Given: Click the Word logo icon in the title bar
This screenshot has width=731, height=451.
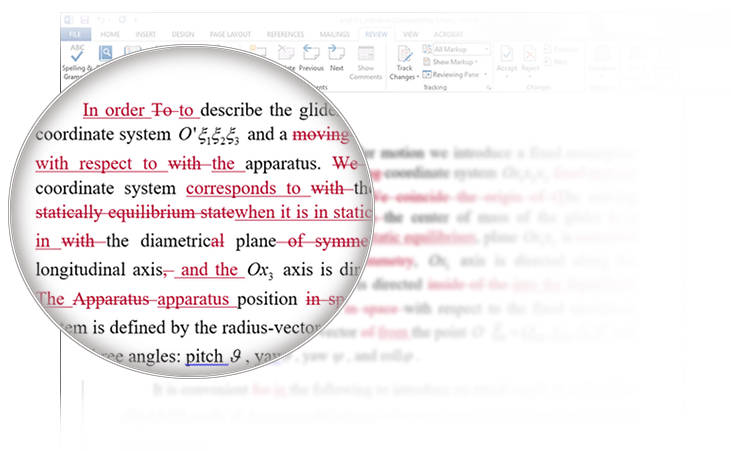Looking at the screenshot, I should 69,20.
